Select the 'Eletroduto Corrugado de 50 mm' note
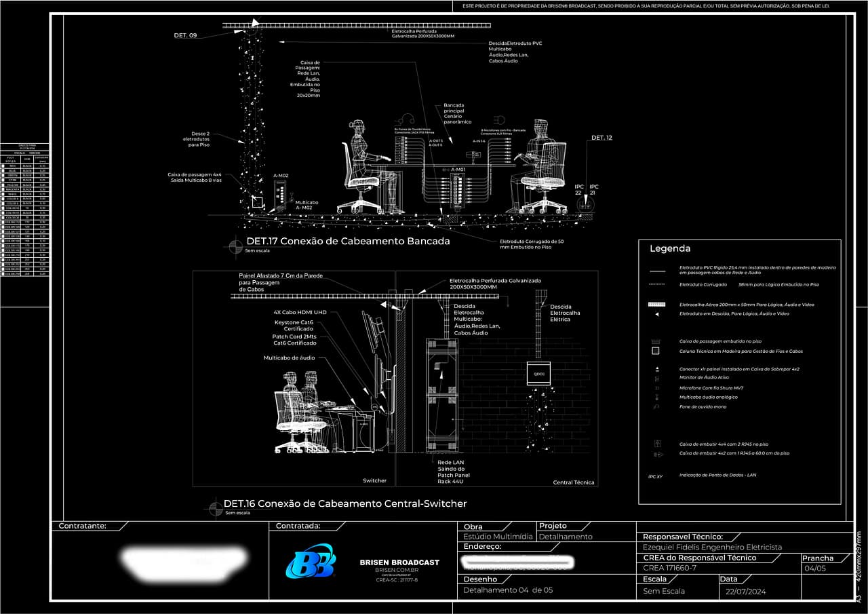868x614 pixels. tap(531, 244)
